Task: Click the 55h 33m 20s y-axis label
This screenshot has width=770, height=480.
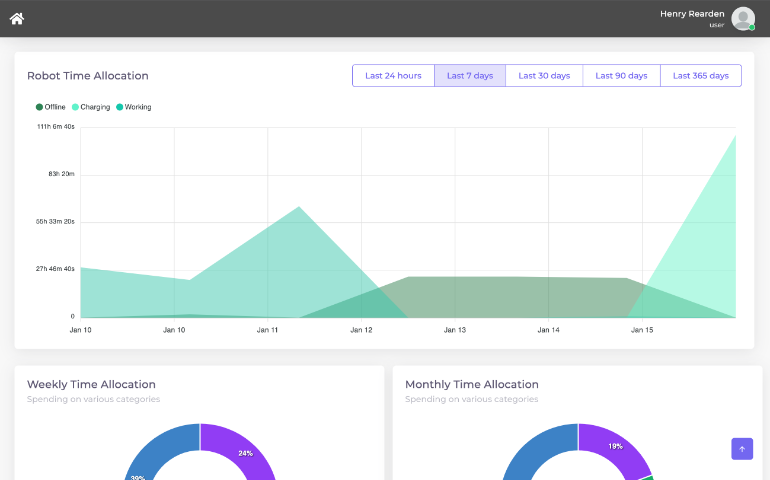Action: tap(55, 222)
